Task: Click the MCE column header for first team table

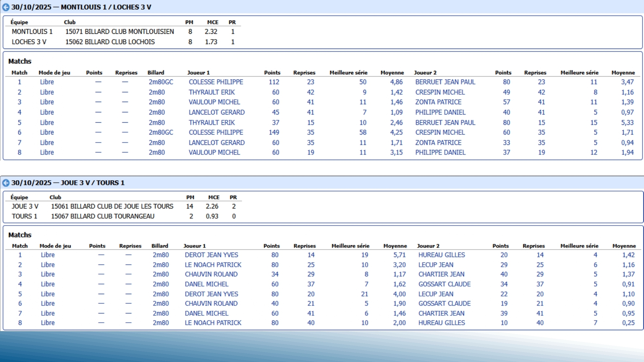Action: [x=213, y=22]
